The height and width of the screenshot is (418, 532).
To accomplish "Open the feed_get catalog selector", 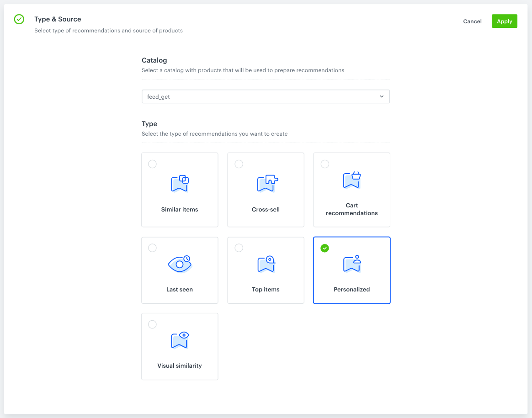I will coord(266,96).
